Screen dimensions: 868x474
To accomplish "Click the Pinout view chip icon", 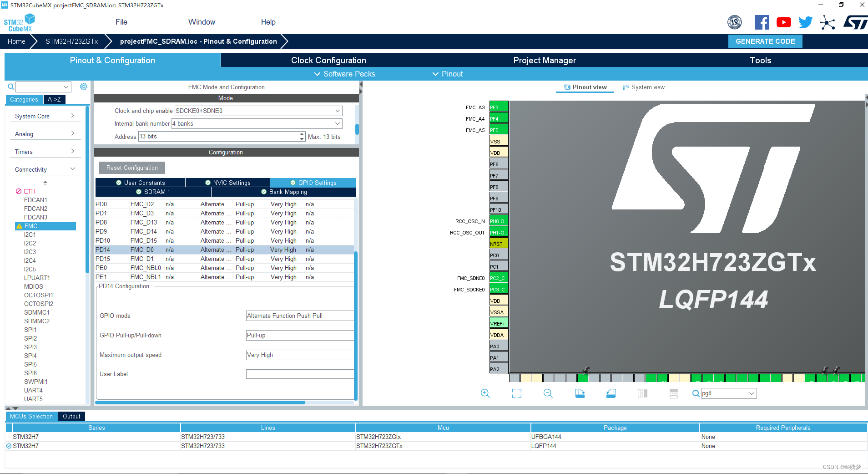I will pyautogui.click(x=567, y=87).
